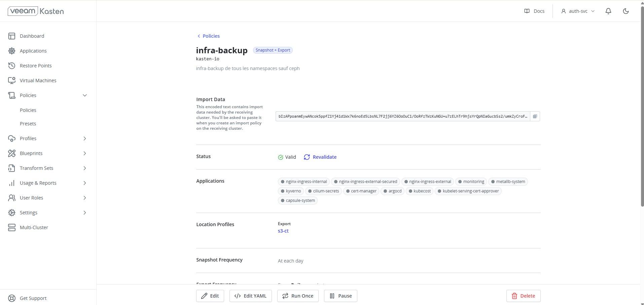644x305 pixels.
Task: Open the auth-svc user dropdown
Action: (x=578, y=11)
